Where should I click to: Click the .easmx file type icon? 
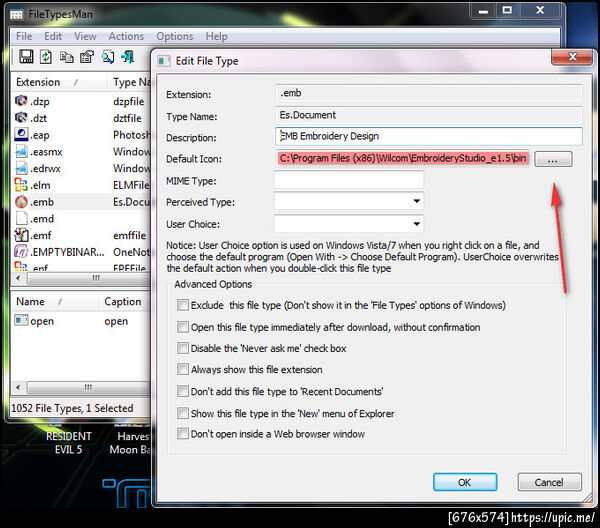coord(21,152)
